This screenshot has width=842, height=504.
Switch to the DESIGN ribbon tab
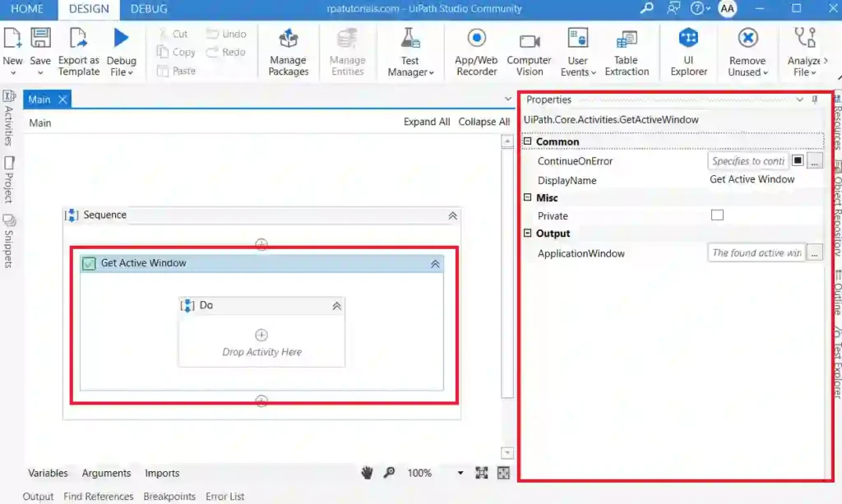(89, 9)
